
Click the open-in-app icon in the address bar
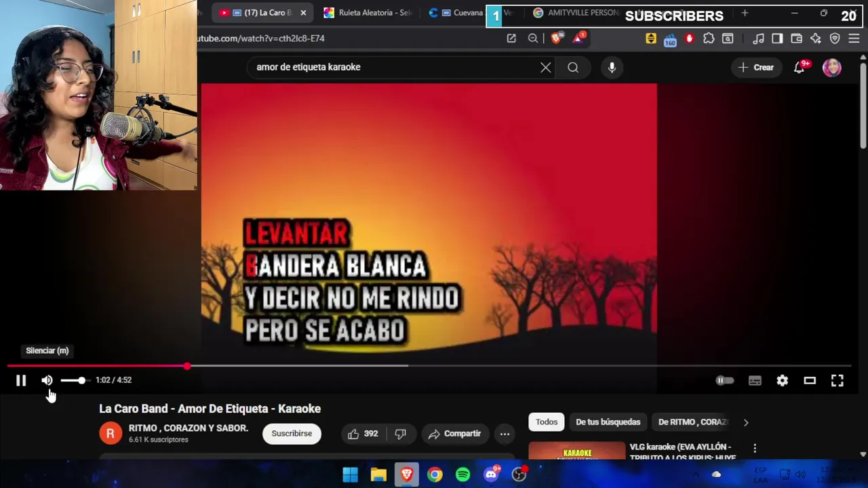(x=511, y=39)
